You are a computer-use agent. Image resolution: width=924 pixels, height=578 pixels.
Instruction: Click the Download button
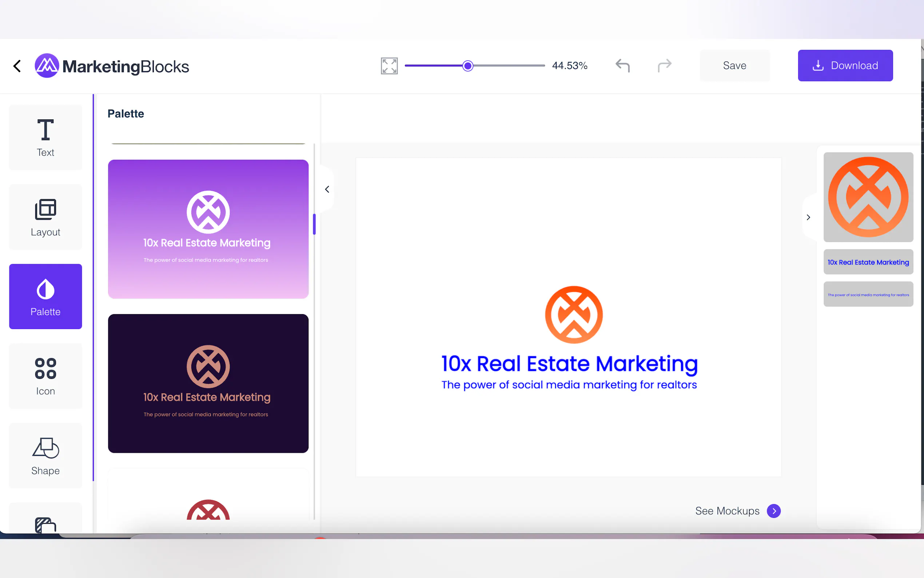[x=845, y=66]
